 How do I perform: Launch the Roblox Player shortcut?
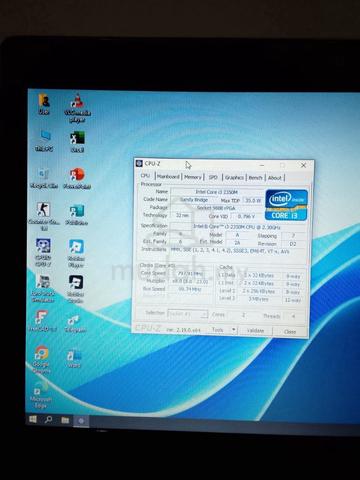pyautogui.click(x=76, y=253)
